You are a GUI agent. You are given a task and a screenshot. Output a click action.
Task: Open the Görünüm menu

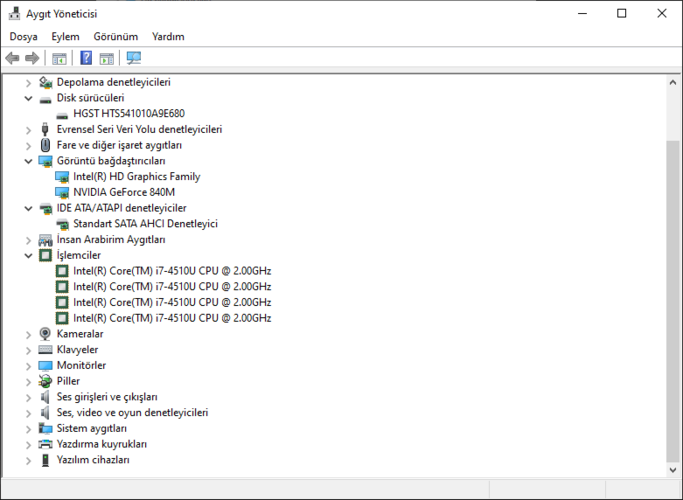pos(116,37)
